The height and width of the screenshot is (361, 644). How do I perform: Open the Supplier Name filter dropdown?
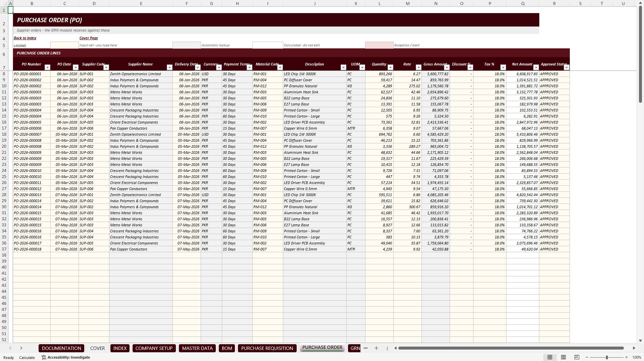coord(169,67)
